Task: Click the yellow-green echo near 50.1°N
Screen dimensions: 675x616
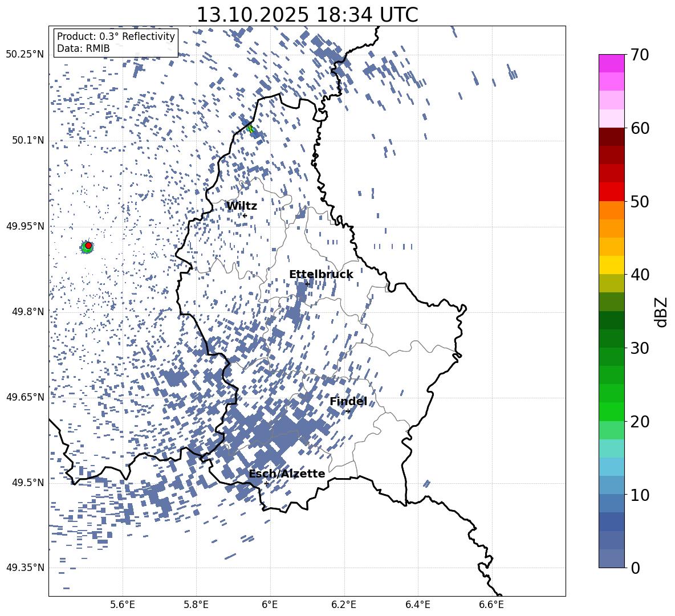Action: (250, 129)
